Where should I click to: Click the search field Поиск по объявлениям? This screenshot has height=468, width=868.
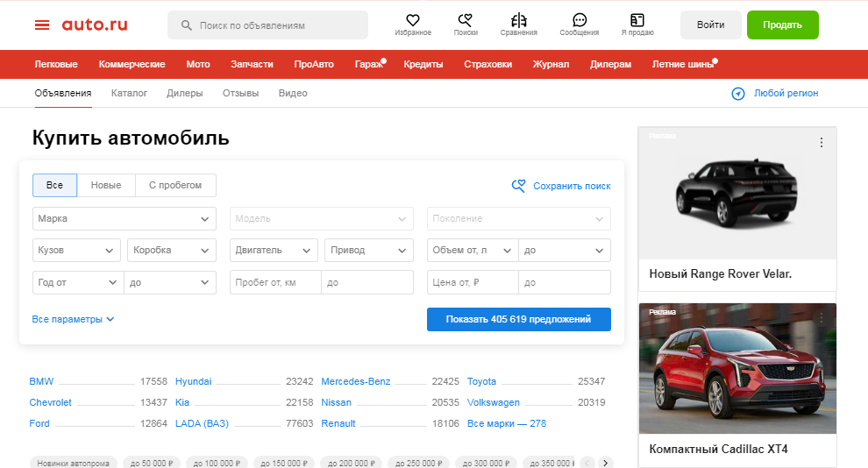[267, 25]
